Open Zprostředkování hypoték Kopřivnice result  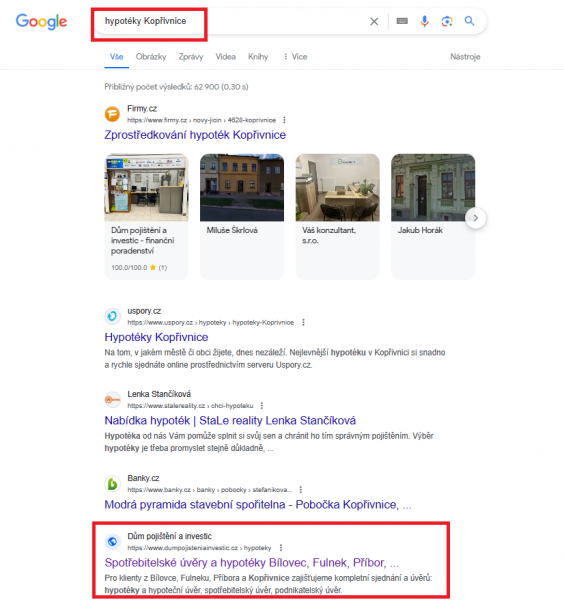195,135
